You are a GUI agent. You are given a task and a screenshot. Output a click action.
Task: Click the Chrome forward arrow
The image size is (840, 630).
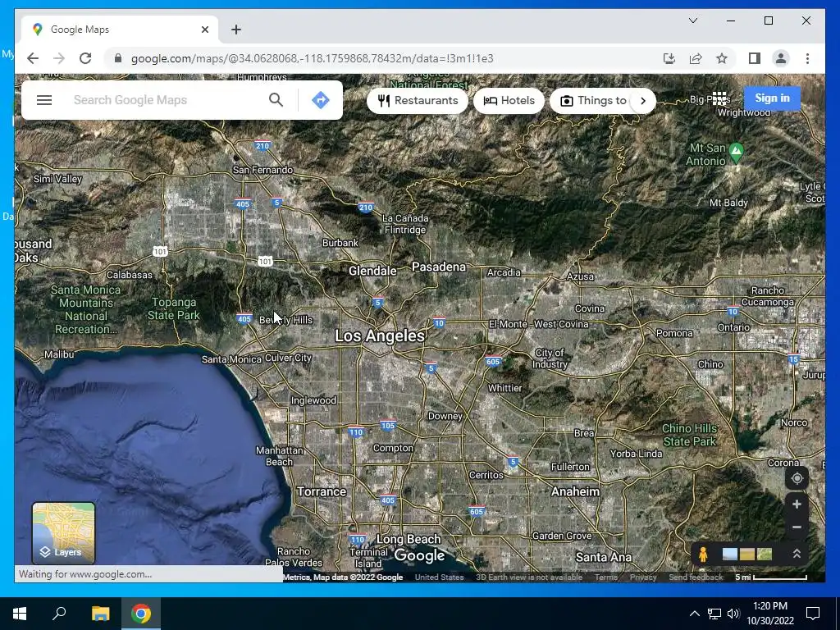coord(59,58)
